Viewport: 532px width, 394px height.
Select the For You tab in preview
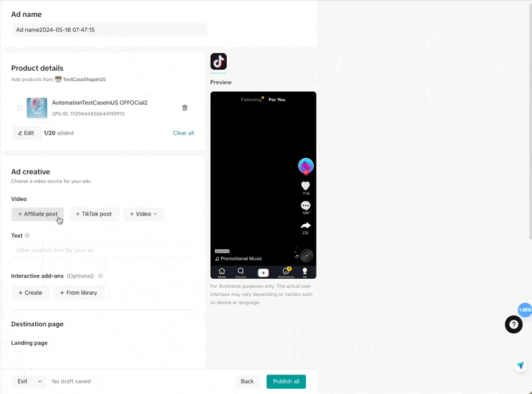tap(277, 100)
